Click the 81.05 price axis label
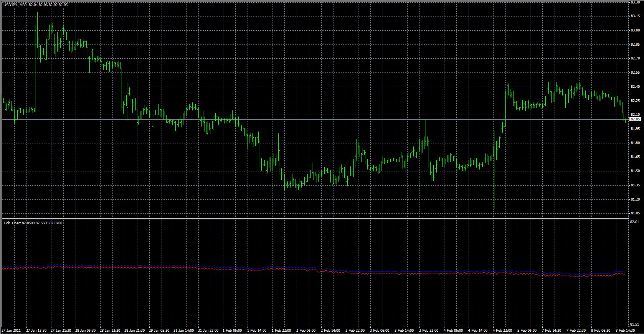Viewport: 644px width, 334px height. point(635,213)
